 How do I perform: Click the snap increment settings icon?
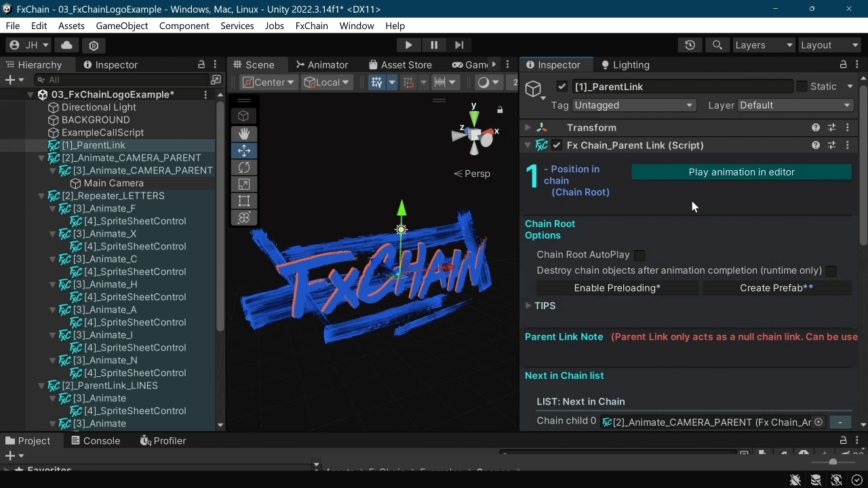439,82
